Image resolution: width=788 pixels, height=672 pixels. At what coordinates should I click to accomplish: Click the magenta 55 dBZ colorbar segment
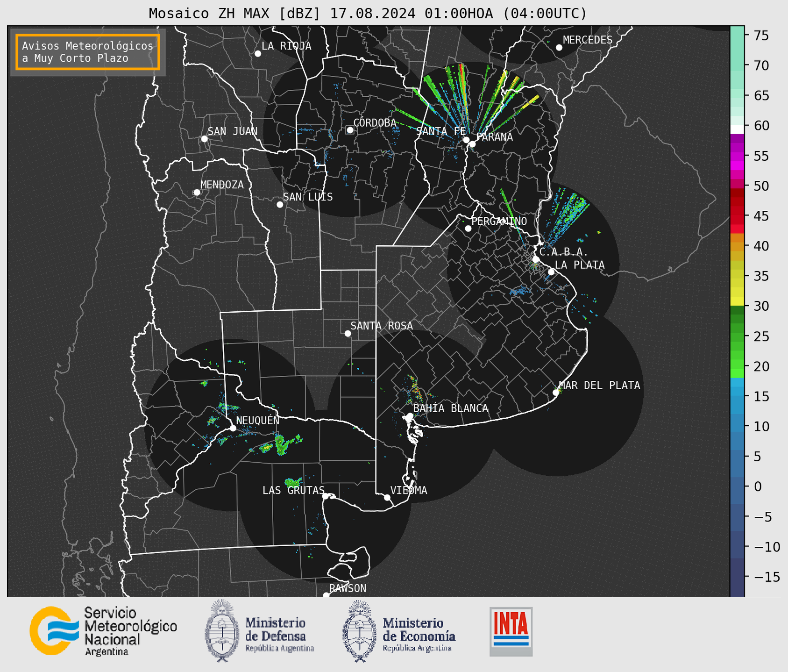[737, 157]
